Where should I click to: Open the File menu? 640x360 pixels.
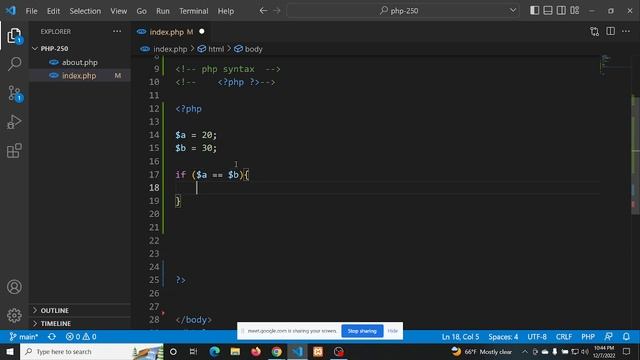point(31,11)
